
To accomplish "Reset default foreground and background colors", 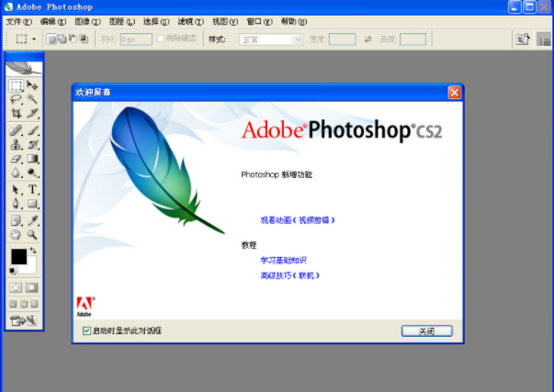I will tap(13, 271).
